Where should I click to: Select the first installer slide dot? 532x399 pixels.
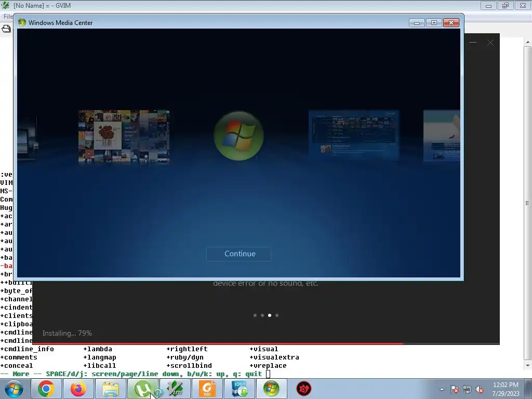[x=255, y=315]
